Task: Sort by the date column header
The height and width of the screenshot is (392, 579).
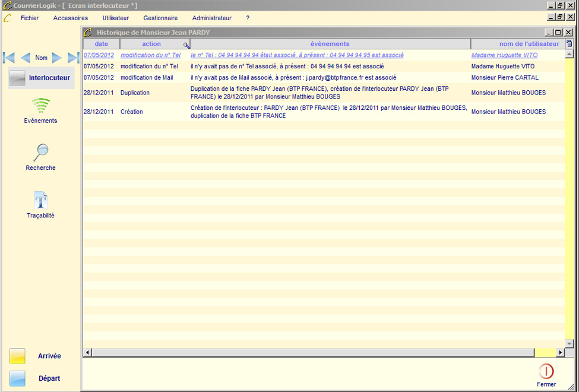Action: [102, 44]
